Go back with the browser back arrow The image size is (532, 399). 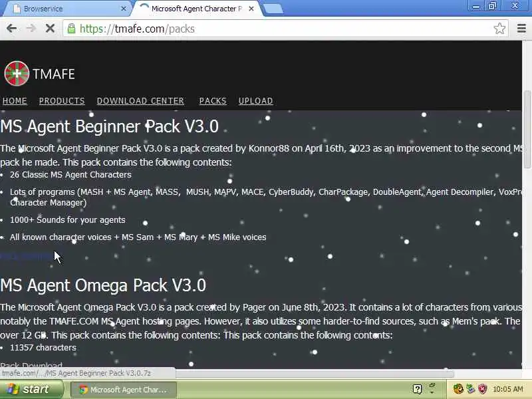[11, 28]
